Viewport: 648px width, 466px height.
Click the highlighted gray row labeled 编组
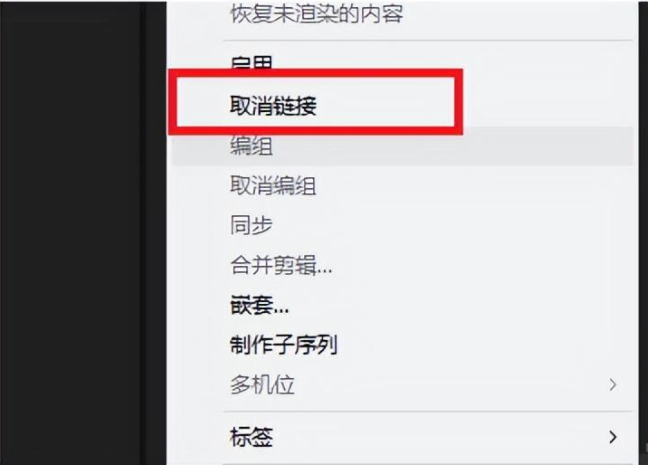pos(402,146)
